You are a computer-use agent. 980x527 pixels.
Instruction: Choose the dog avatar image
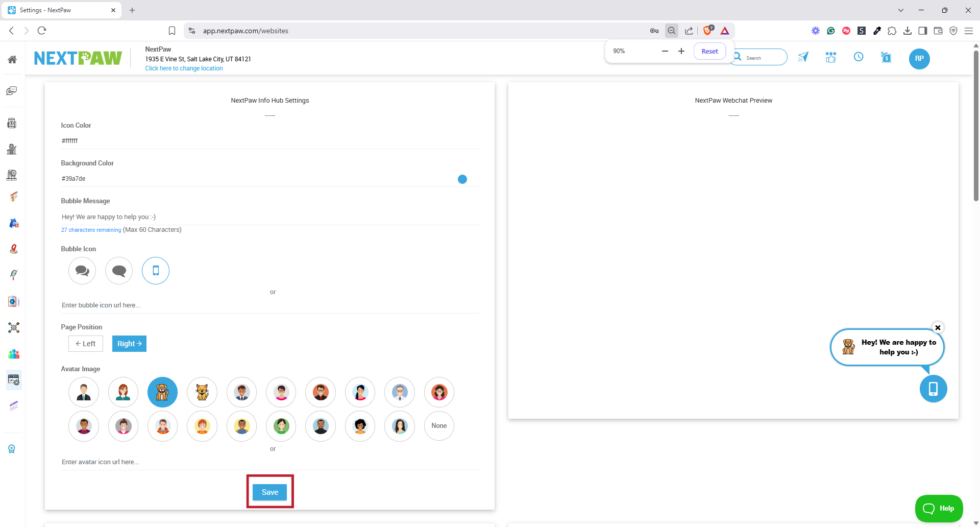point(162,392)
